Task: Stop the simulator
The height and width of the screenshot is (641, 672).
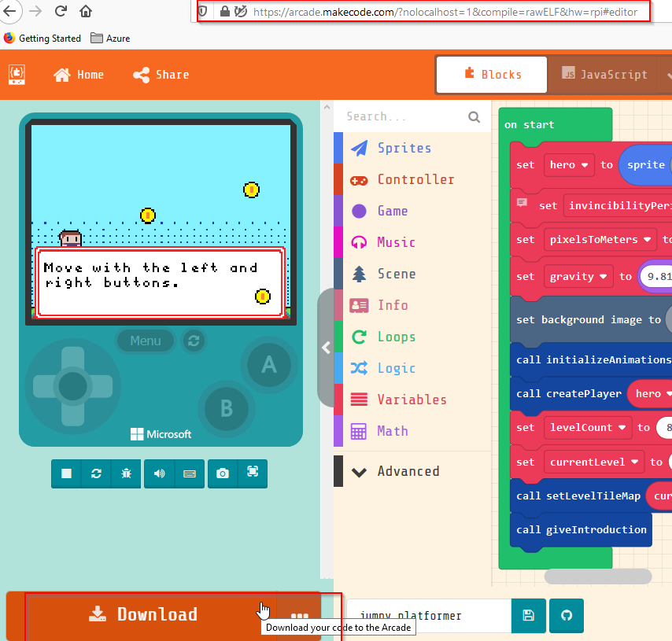Action: tap(66, 473)
